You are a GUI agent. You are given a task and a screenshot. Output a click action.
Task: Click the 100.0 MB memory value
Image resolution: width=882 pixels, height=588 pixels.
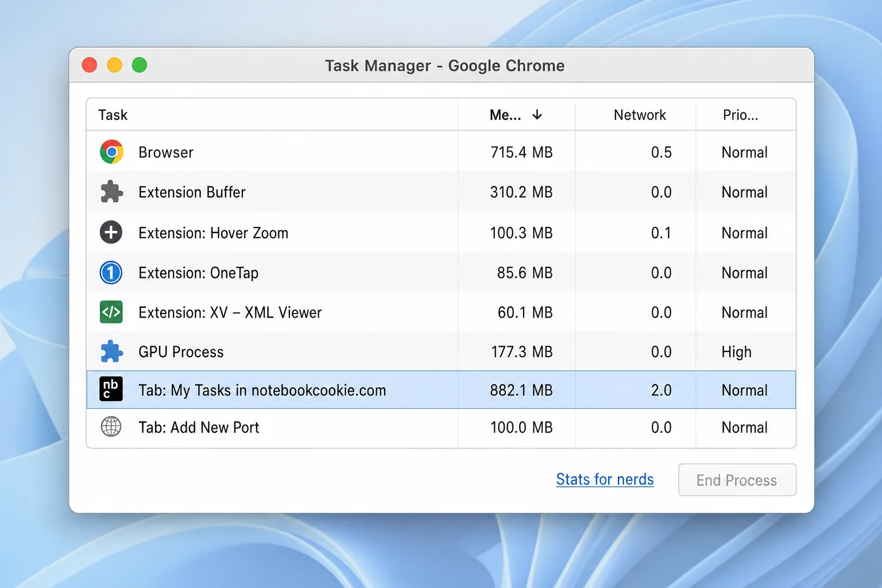pos(521,427)
